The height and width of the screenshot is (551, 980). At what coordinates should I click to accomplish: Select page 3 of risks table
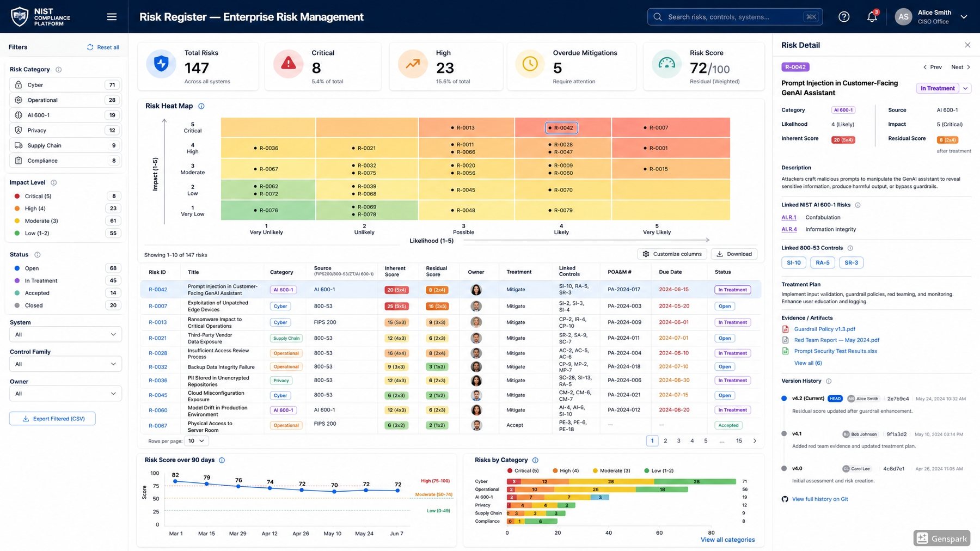pyautogui.click(x=679, y=441)
